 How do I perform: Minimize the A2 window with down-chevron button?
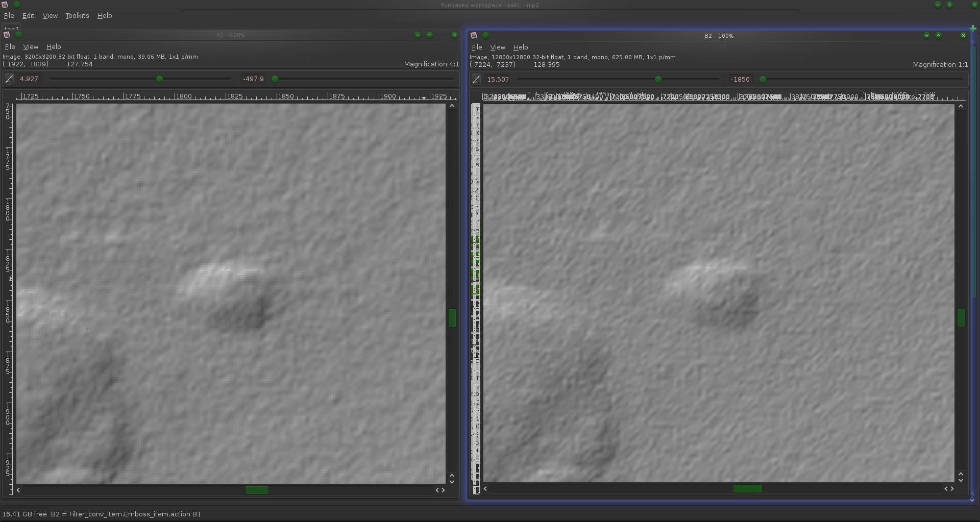coord(418,35)
